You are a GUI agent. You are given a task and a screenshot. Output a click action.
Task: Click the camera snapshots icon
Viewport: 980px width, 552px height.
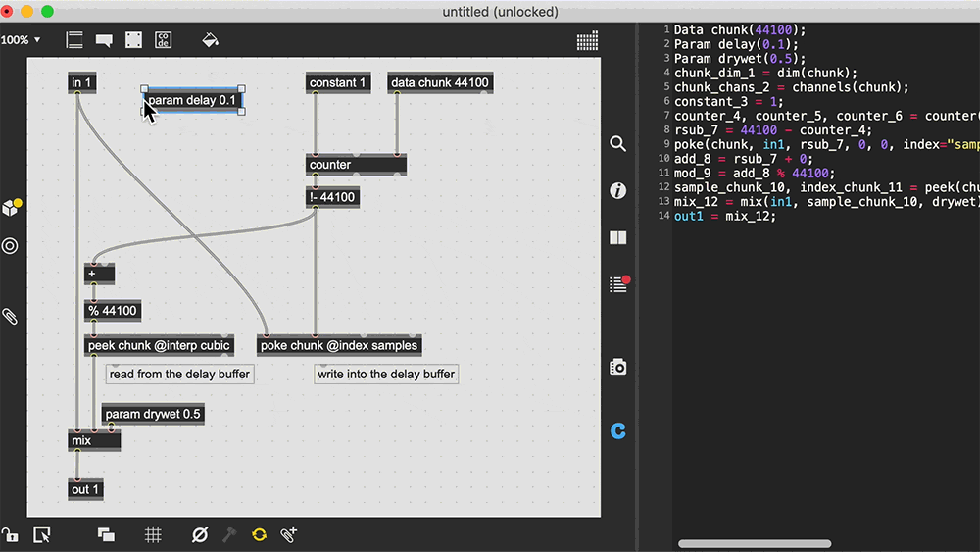tap(617, 367)
